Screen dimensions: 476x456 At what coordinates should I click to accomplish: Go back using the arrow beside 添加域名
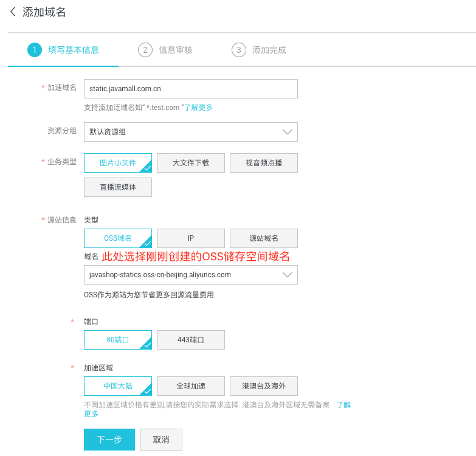pos(13,12)
